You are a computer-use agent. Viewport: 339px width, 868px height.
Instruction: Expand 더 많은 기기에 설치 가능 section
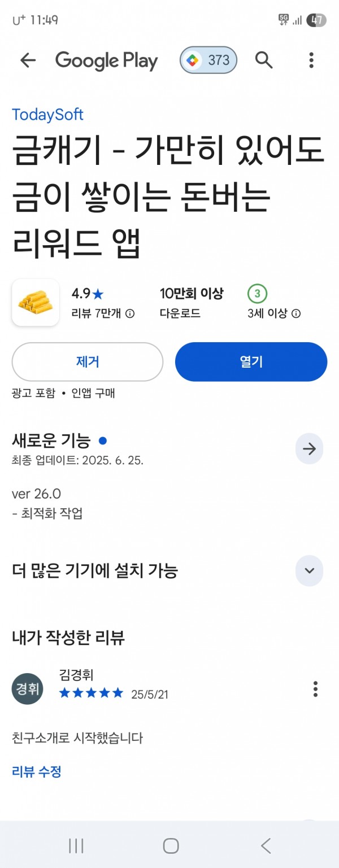(x=309, y=570)
